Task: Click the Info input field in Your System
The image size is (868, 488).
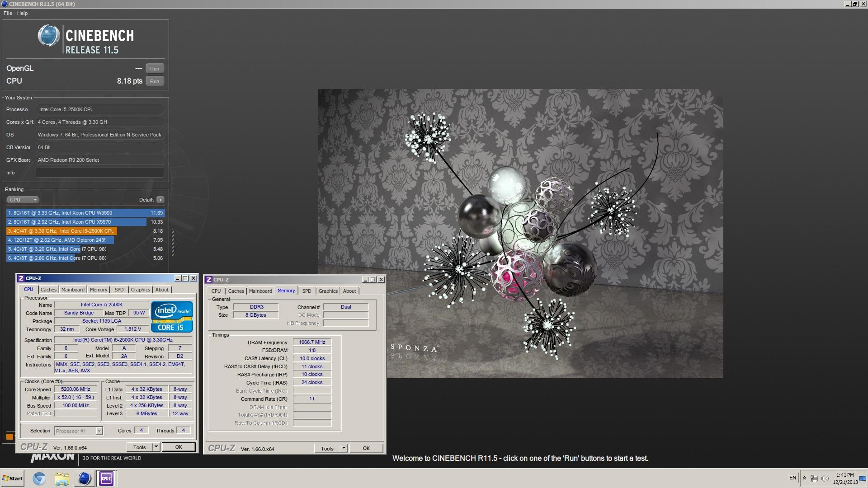Action: pos(100,173)
